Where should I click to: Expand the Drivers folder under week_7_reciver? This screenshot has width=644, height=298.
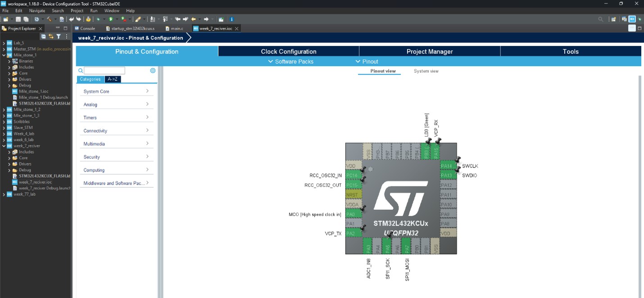pyautogui.click(x=9, y=164)
